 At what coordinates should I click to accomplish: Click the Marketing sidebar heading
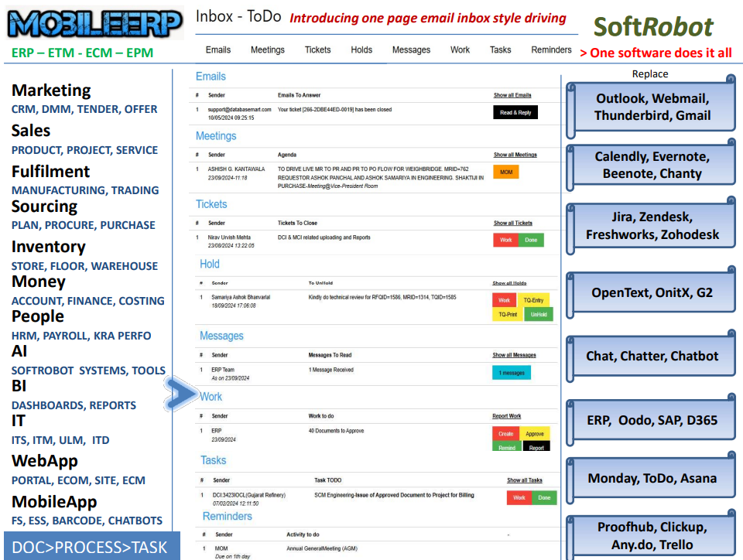tap(51, 90)
